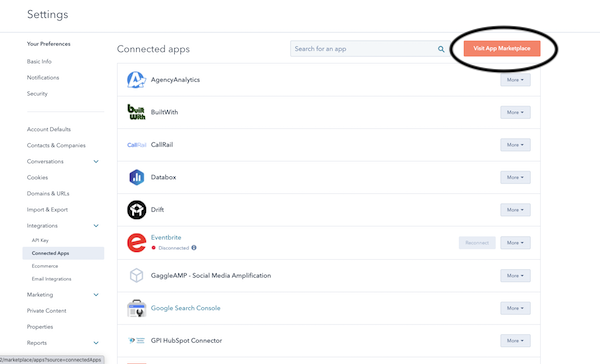
Task: Click the Eventbrite disconnected info icon
Action: click(x=194, y=248)
